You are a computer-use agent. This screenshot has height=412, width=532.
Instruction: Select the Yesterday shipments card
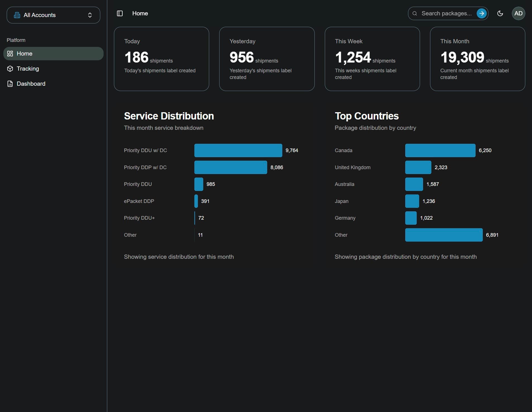tap(267, 59)
